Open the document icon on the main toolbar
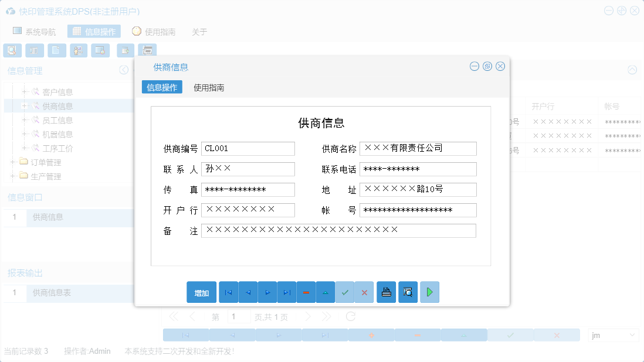 tap(56, 50)
